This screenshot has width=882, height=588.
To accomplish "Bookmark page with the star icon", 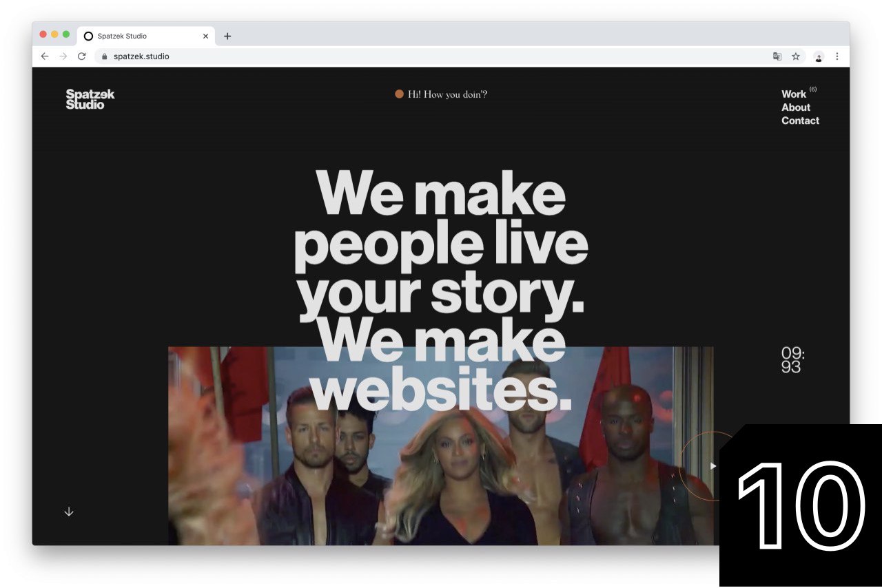I will [x=796, y=56].
